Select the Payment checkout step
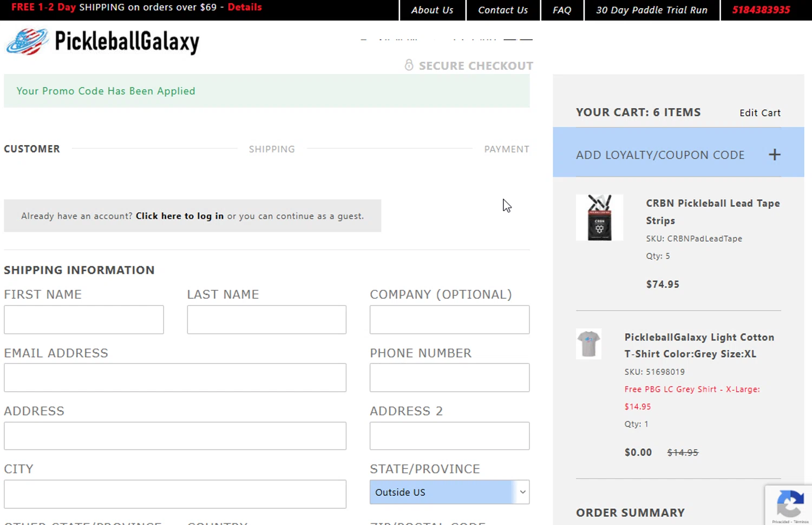 (507, 149)
